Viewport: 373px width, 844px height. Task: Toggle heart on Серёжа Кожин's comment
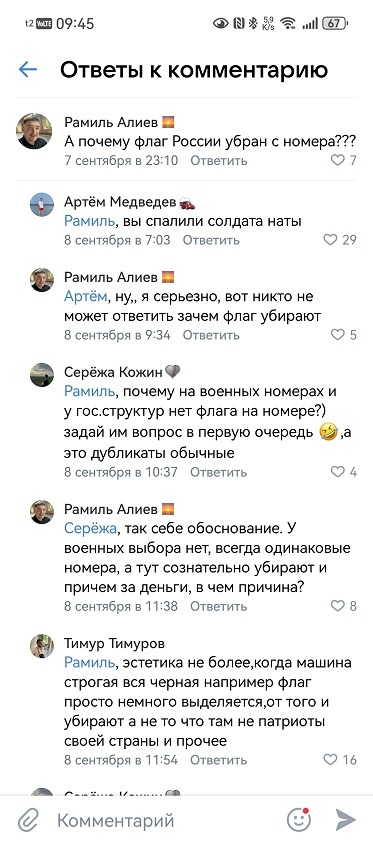coord(337,472)
